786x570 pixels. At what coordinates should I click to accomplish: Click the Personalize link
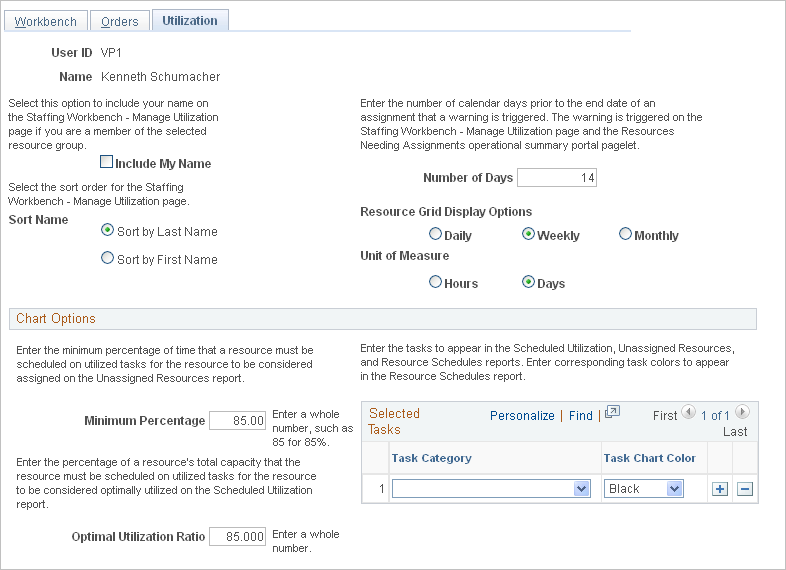[x=522, y=416]
